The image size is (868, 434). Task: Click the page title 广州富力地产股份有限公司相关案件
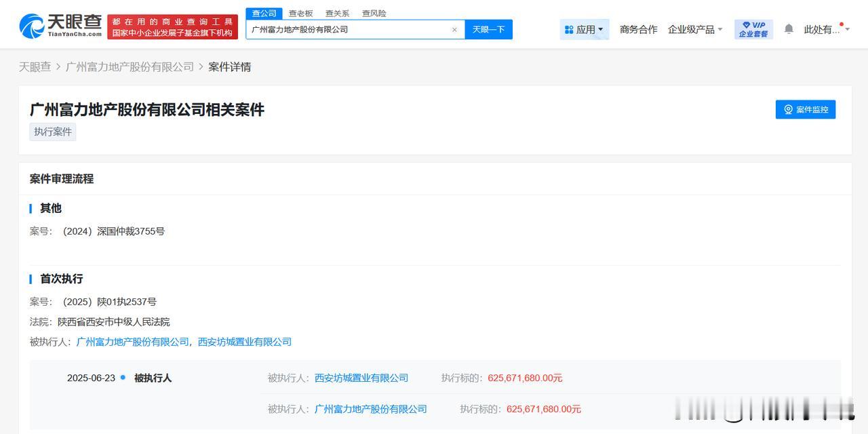click(x=147, y=109)
